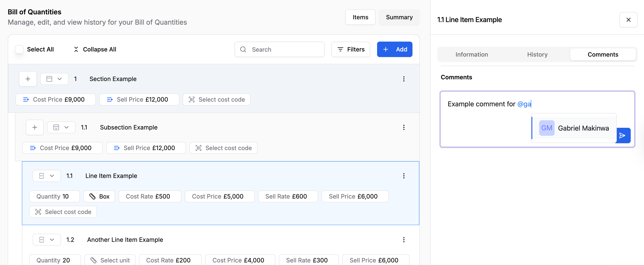This screenshot has height=265, width=644.
Task: Click the Section Example Sell Price icon
Action: pyautogui.click(x=110, y=99)
